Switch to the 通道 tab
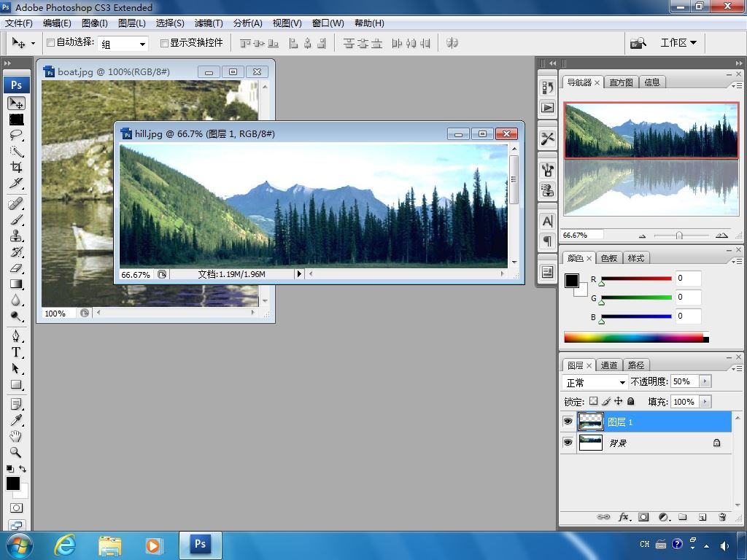Viewport: 747px width, 560px height. pos(609,365)
